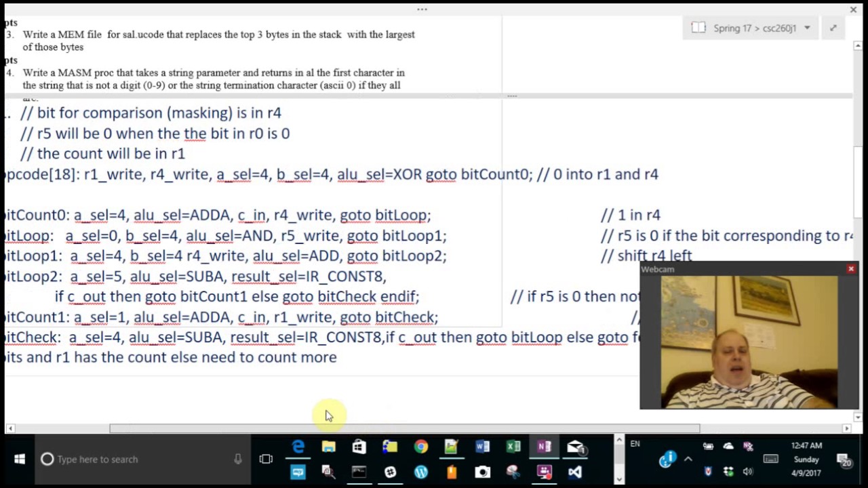Click the text 'alu_sel=XOR'
Image resolution: width=868 pixels, height=488 pixels.
[x=380, y=174]
